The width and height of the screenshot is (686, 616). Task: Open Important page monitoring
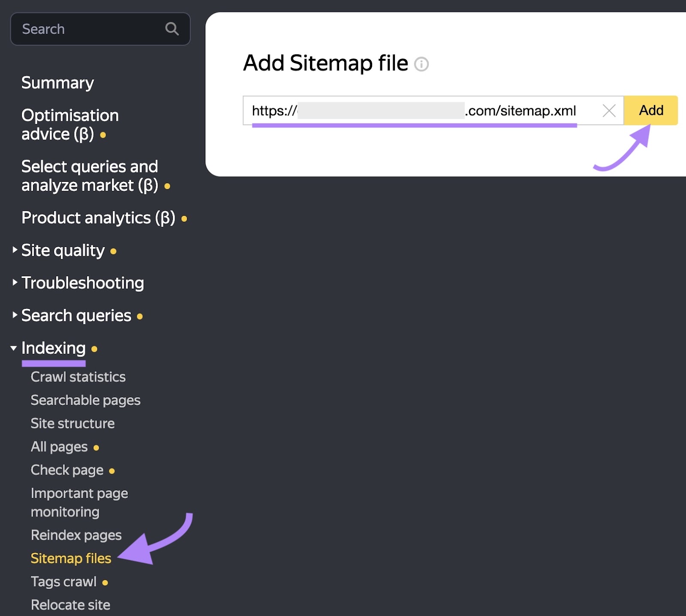click(79, 502)
